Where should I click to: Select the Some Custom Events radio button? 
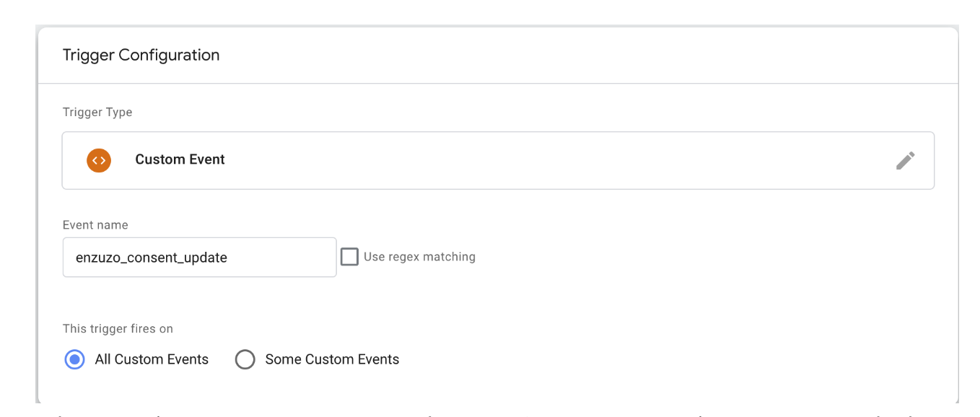pos(245,359)
